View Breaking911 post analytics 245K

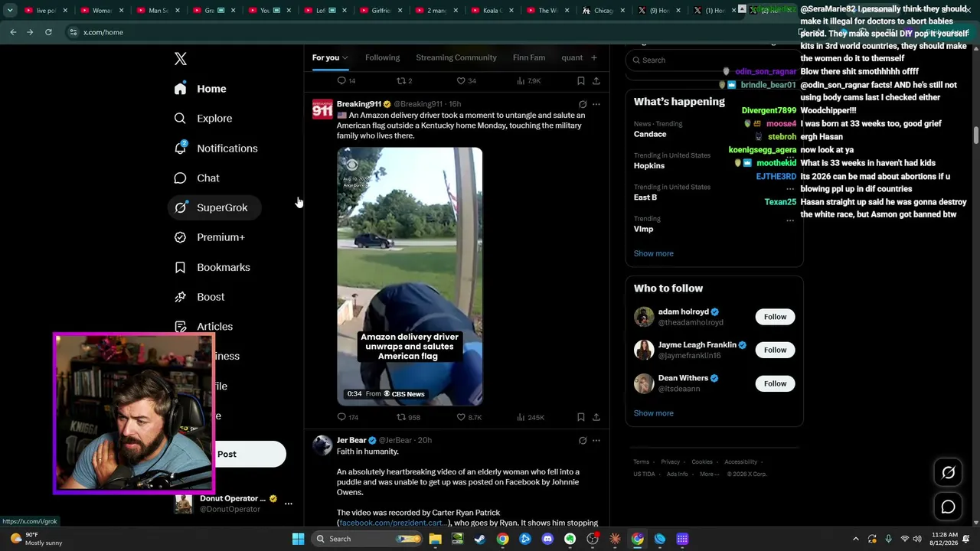[531, 417]
